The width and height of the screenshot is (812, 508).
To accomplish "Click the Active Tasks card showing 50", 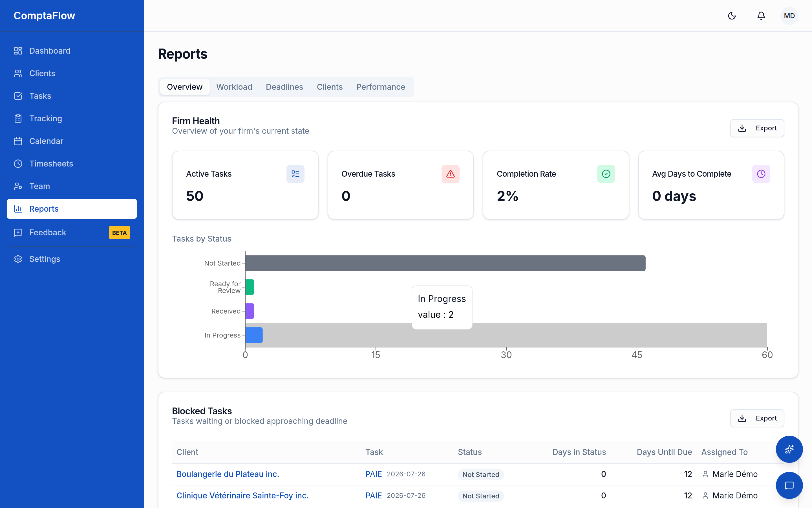I will pos(245,185).
